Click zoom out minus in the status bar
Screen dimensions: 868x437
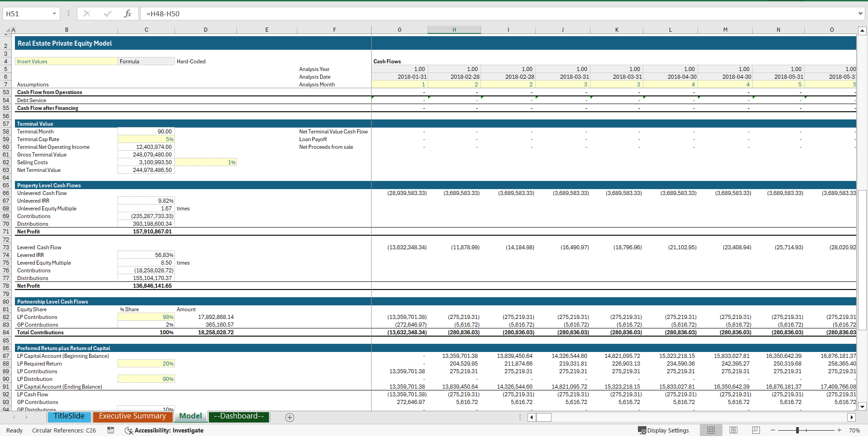pyautogui.click(x=773, y=430)
